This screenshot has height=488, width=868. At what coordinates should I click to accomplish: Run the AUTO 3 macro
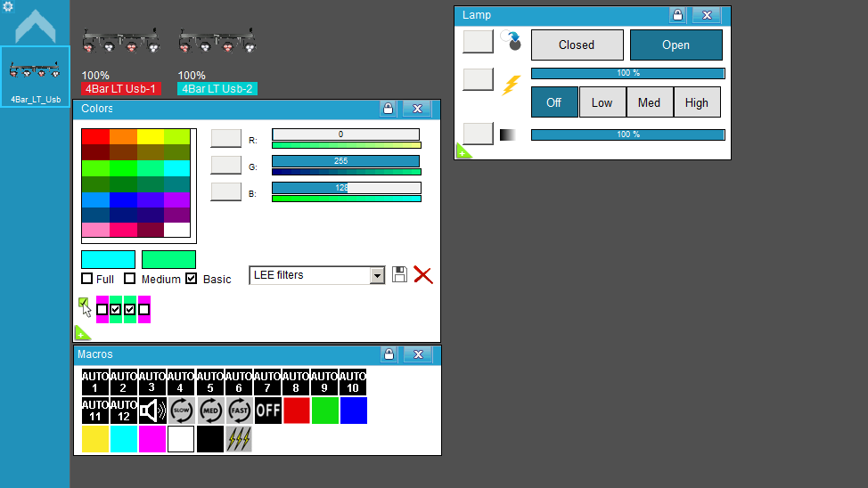pyautogui.click(x=152, y=382)
